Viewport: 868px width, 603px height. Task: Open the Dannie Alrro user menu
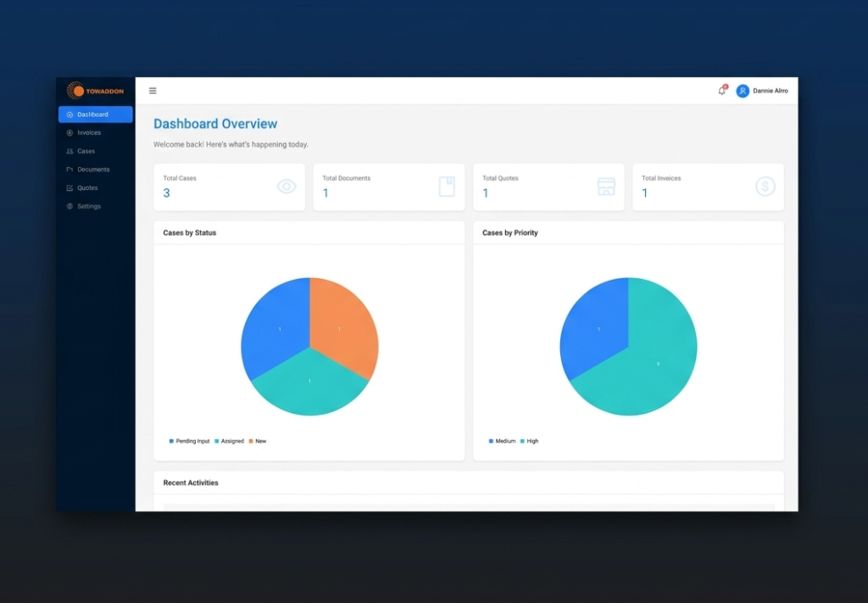point(762,91)
